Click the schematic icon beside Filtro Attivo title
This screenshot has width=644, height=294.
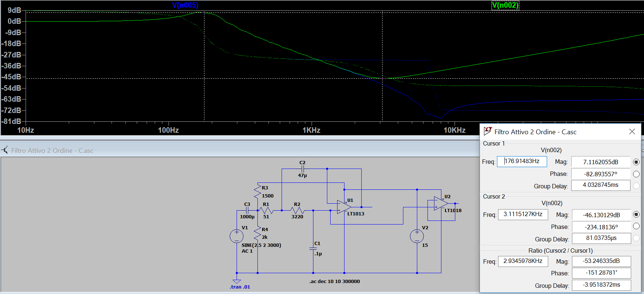pyautogui.click(x=5, y=150)
